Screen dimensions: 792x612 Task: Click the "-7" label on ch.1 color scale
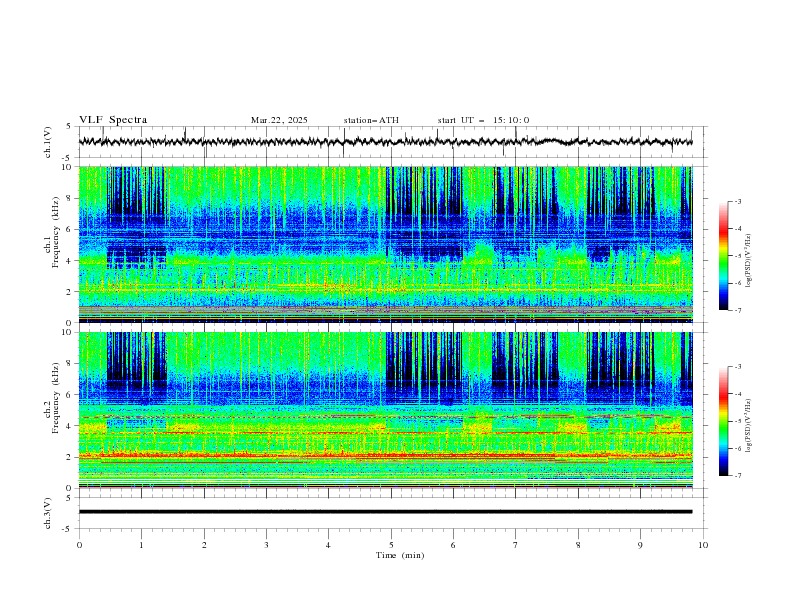pyautogui.click(x=738, y=310)
